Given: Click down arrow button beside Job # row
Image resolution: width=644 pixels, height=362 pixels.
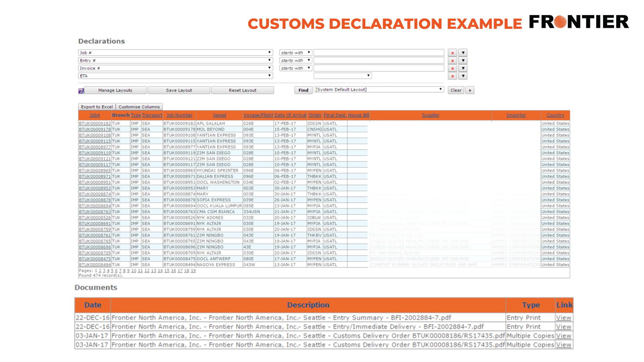Looking at the screenshot, I should (x=463, y=53).
